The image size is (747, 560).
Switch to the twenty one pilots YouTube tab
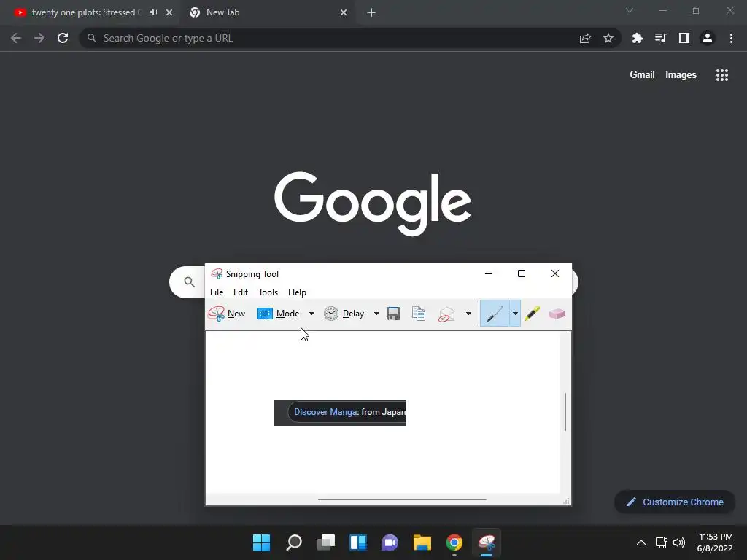click(87, 12)
